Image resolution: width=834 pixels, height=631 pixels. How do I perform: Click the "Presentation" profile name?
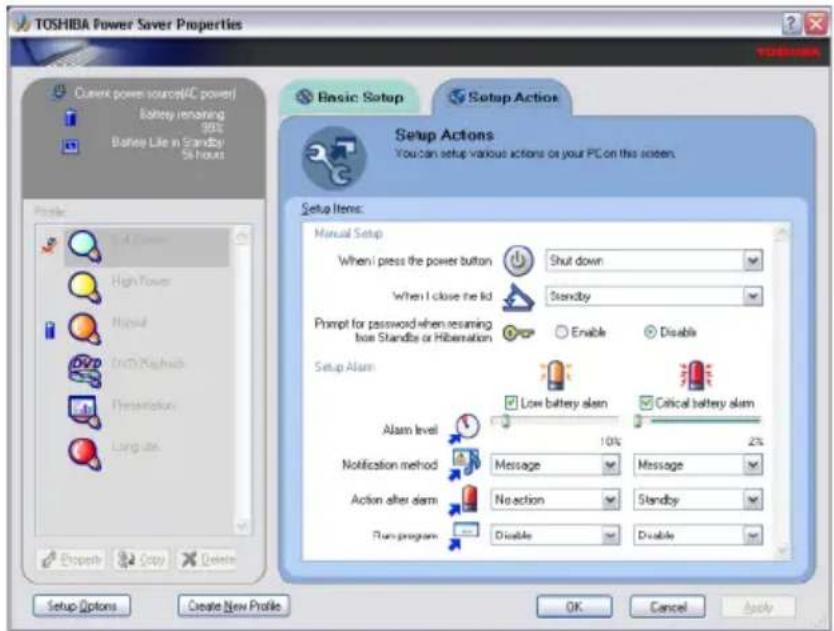coord(144,405)
